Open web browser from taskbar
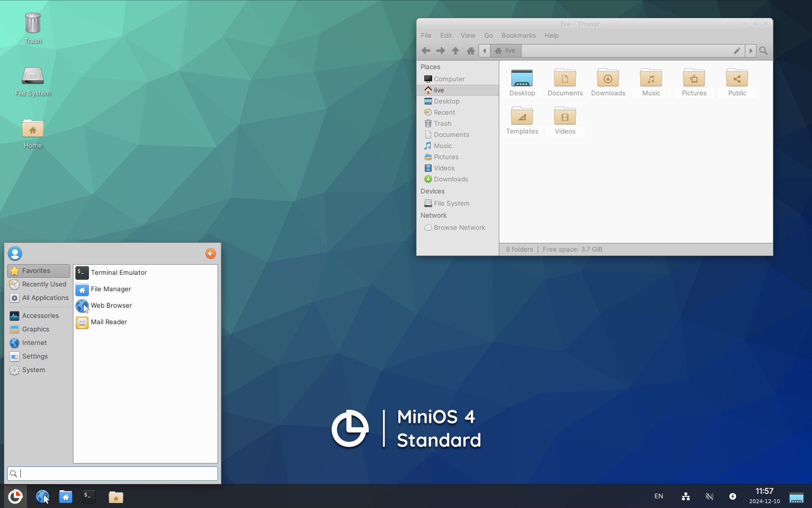Viewport: 812px width, 508px height. tap(43, 496)
